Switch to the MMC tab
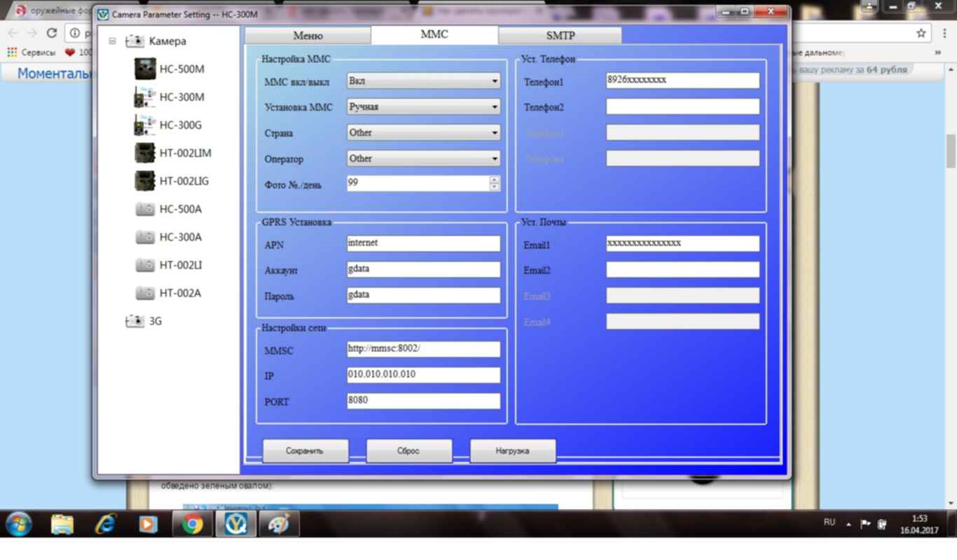The width and height of the screenshot is (957, 560). pyautogui.click(x=434, y=34)
